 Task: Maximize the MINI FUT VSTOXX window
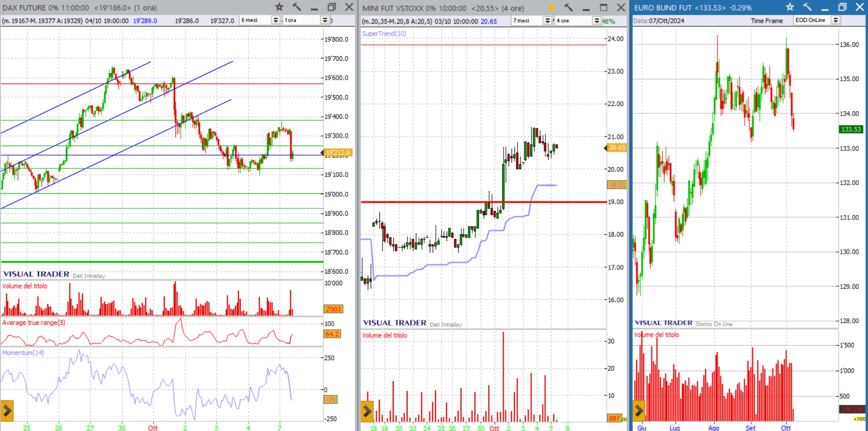tap(603, 7)
